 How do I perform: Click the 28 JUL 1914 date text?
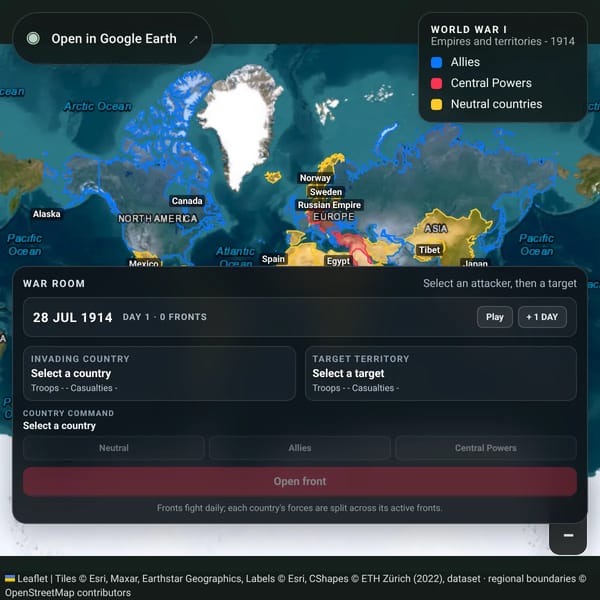coord(72,317)
